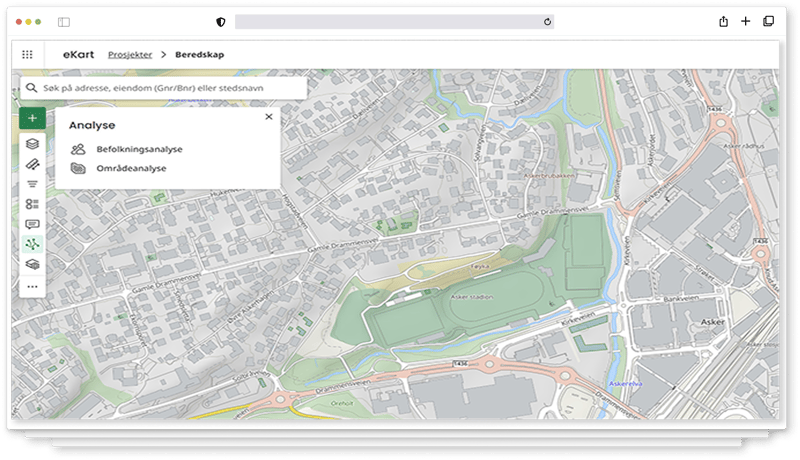
Task: Close the Analyse panel
Action: (269, 117)
